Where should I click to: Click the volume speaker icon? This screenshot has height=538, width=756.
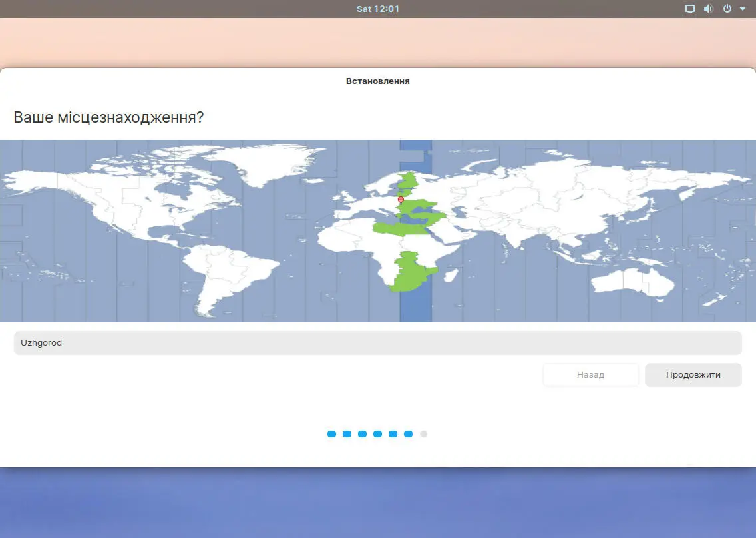[x=708, y=9]
